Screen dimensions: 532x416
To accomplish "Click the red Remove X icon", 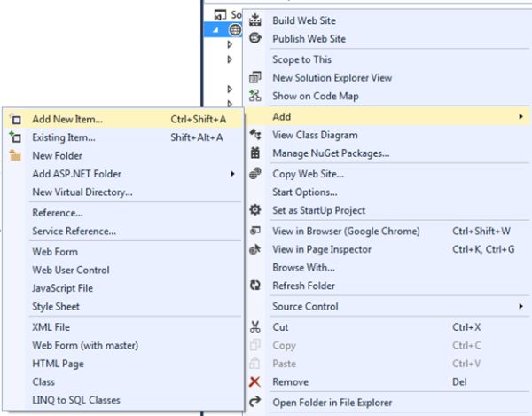I will pos(255,382).
